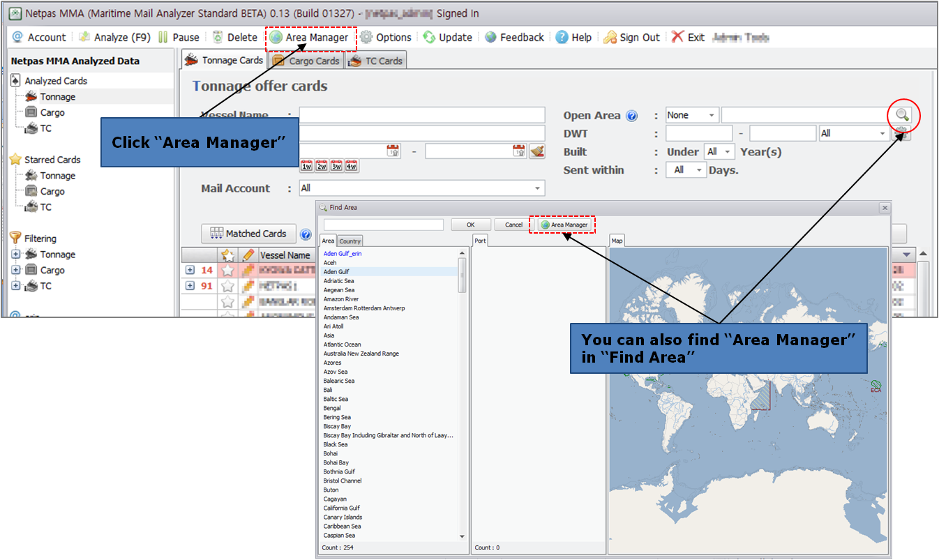This screenshot has height=560, width=939.
Task: Click the blue help icon next to Open Area
Action: 632,116
